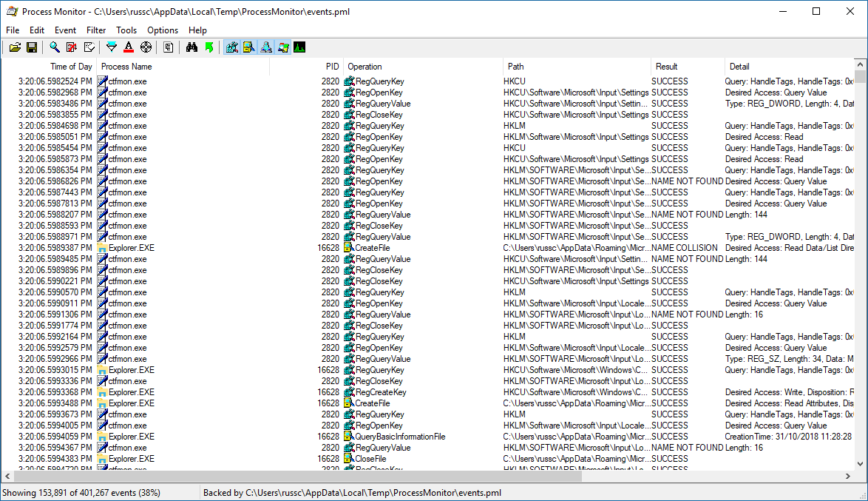Open the File menu
The image size is (868, 501).
[12, 30]
